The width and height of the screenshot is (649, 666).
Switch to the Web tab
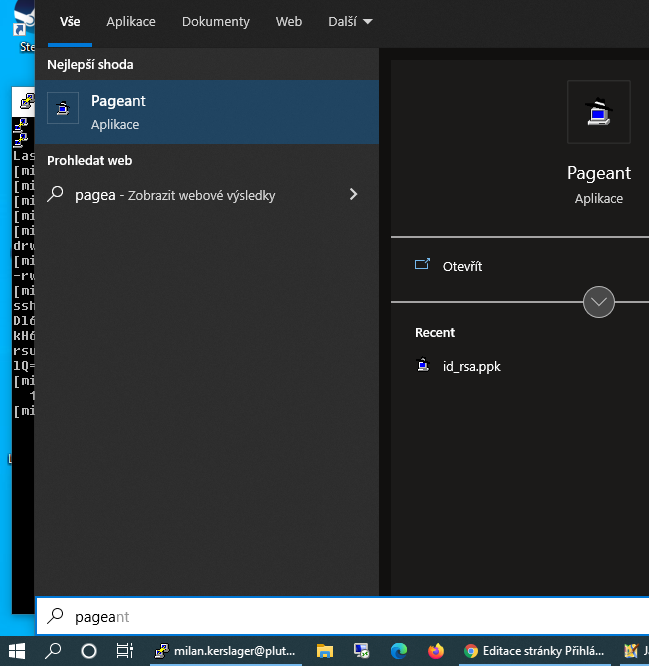pyautogui.click(x=289, y=22)
